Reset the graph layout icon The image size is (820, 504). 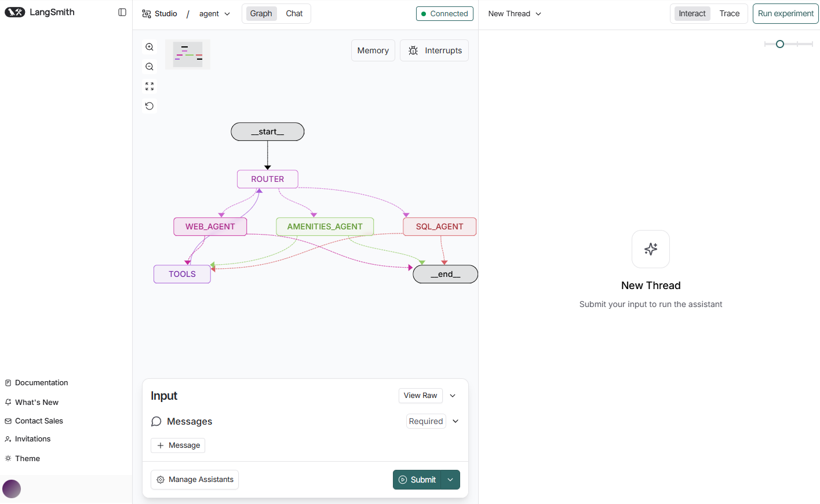pyautogui.click(x=150, y=106)
